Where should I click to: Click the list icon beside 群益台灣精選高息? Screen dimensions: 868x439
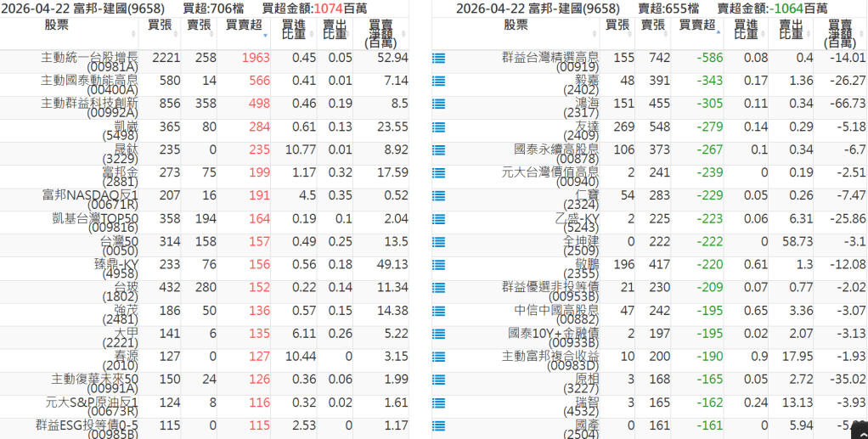(438, 59)
